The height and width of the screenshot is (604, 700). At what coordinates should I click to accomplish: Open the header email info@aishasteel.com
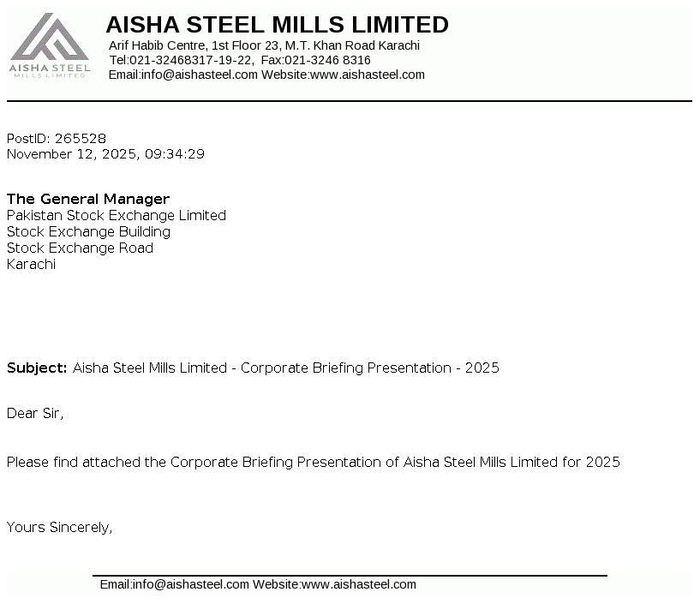pos(199,75)
